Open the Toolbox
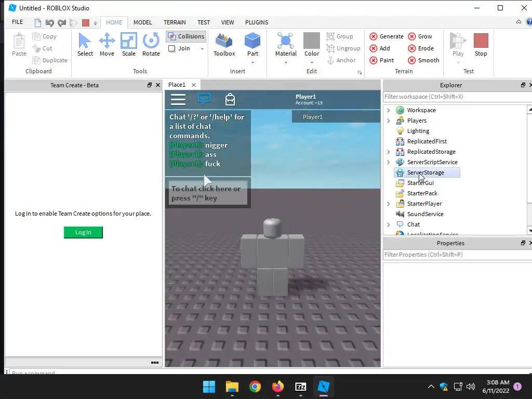The image size is (532, 399). [224, 45]
